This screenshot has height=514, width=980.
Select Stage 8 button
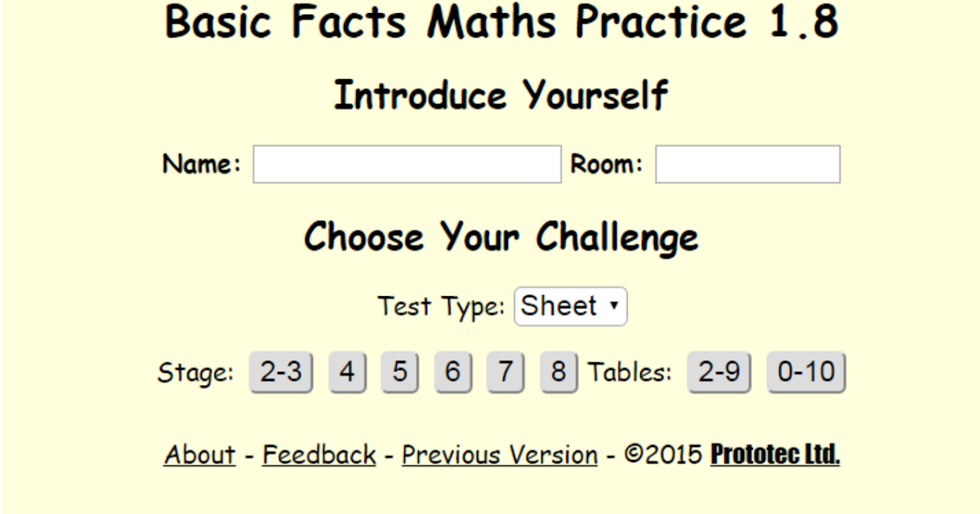(559, 373)
